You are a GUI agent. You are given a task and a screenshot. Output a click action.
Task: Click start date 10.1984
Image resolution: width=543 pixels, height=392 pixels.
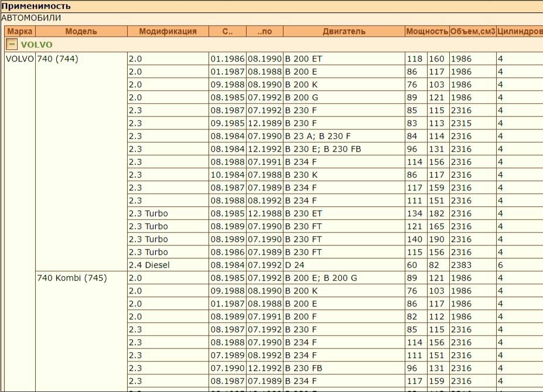tap(227, 175)
